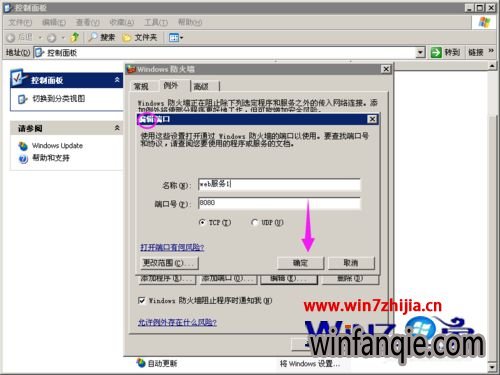Select the TCP radio button

click(x=202, y=222)
